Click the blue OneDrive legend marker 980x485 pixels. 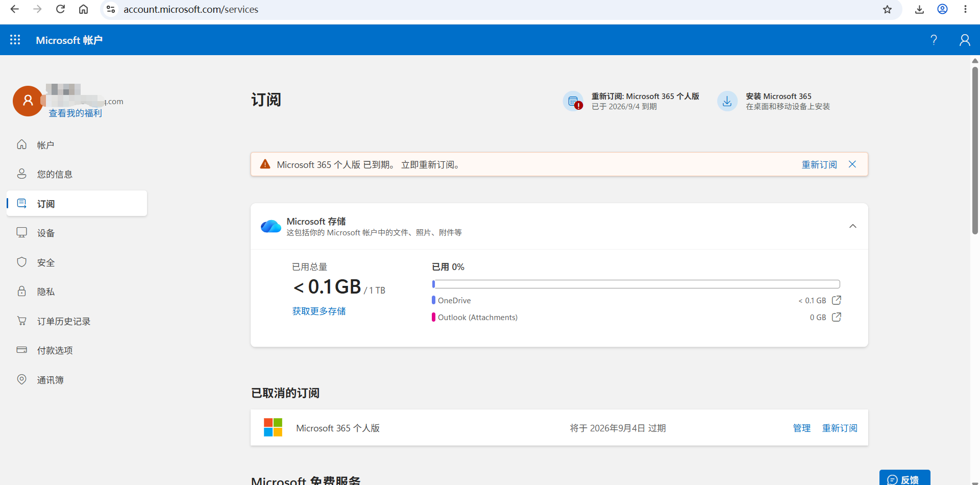point(433,300)
